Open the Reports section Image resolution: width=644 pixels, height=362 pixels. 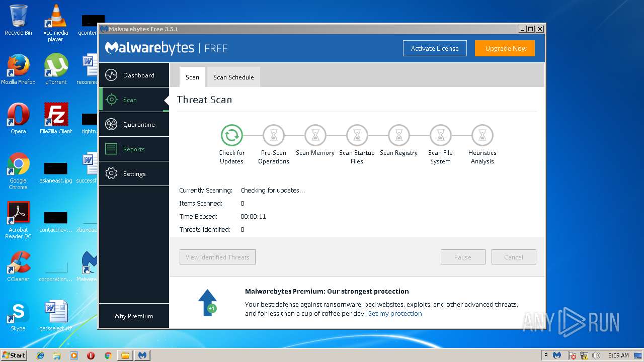(134, 149)
